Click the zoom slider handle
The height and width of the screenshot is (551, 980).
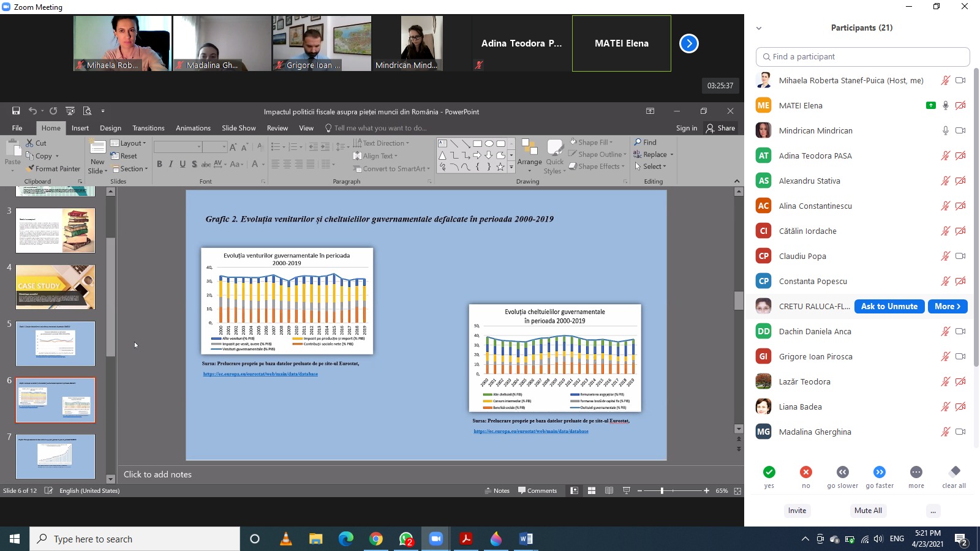pyautogui.click(x=662, y=490)
